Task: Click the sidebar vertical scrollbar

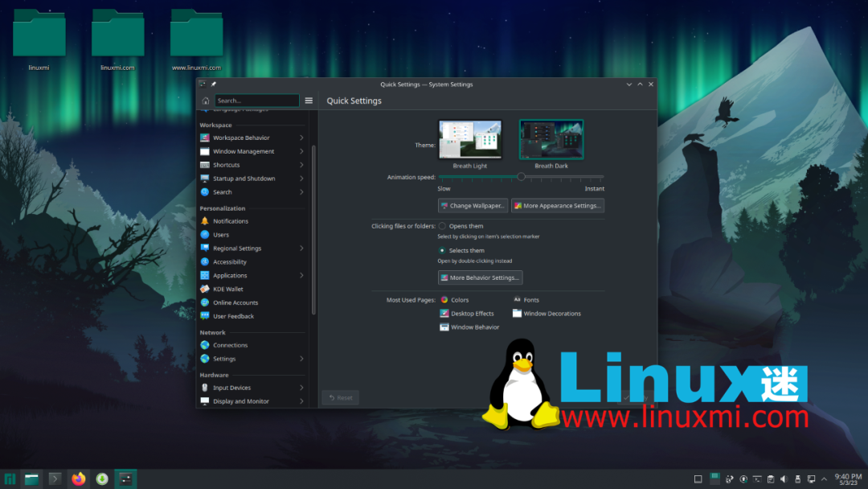Action: (x=314, y=230)
